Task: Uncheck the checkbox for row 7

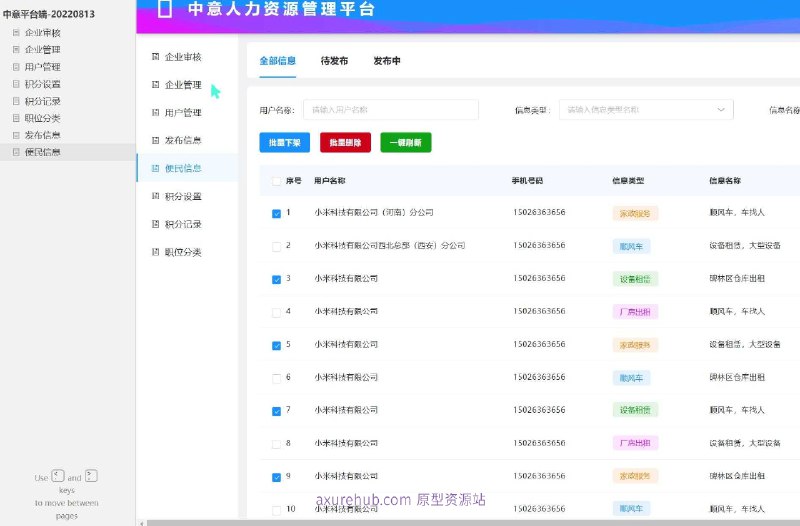Action: (277, 411)
